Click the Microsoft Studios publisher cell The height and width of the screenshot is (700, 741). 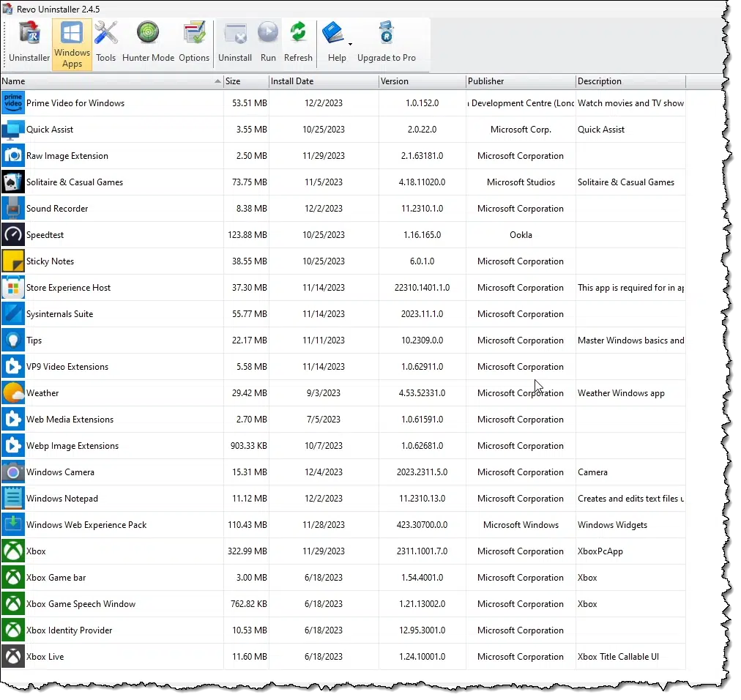[x=521, y=182]
